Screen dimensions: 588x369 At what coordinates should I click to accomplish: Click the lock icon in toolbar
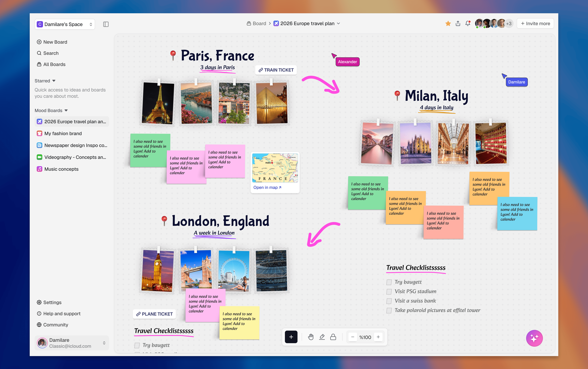(x=333, y=337)
